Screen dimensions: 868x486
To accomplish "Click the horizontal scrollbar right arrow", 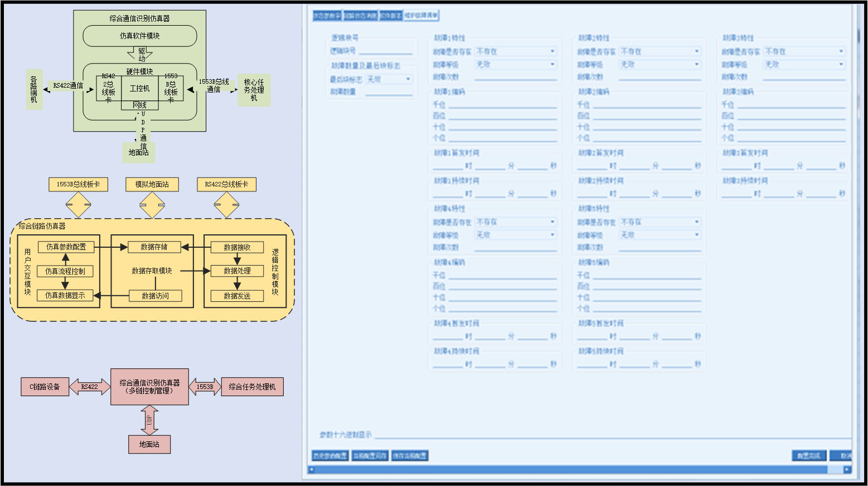I will 847,470.
